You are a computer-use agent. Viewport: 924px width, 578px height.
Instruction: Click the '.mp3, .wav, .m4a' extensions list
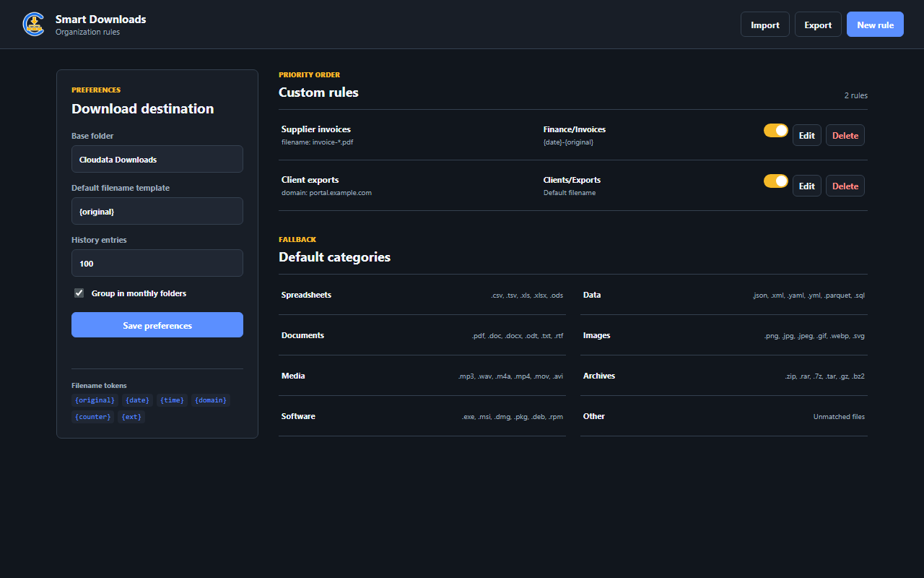510,376
